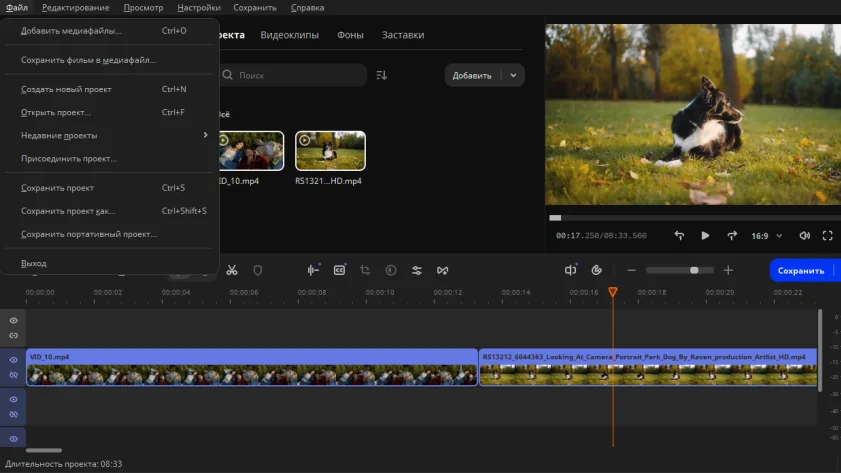Open color adjustment sliders tool
The width and height of the screenshot is (841, 473).
[417, 270]
